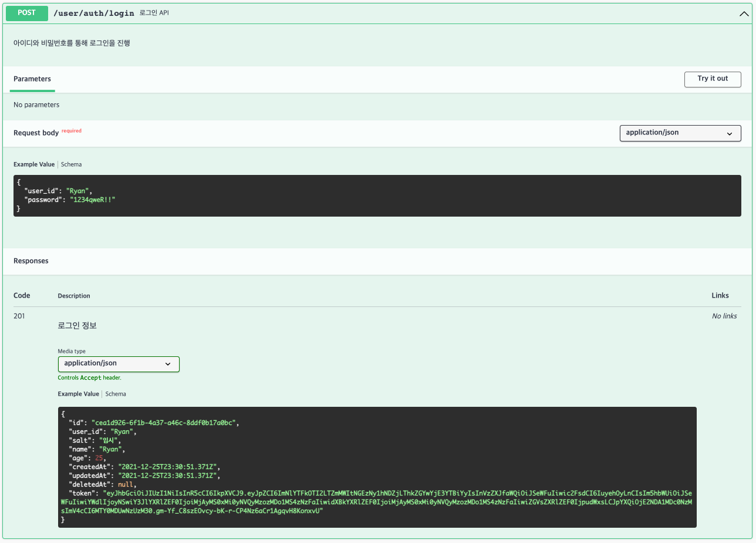The image size is (756, 543).
Task: Select the request body Example Value tab
Action: tap(34, 164)
